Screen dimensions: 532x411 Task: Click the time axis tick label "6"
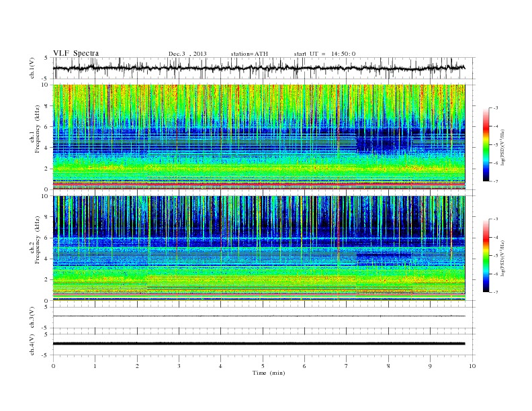click(304, 366)
